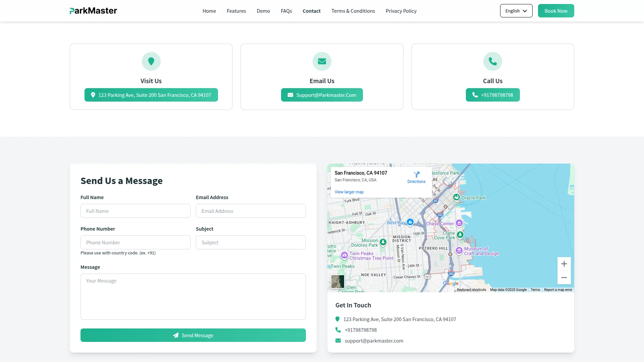Click the location pin icon in Get In Touch
Screen dimensions: 644x362
(338, 319)
